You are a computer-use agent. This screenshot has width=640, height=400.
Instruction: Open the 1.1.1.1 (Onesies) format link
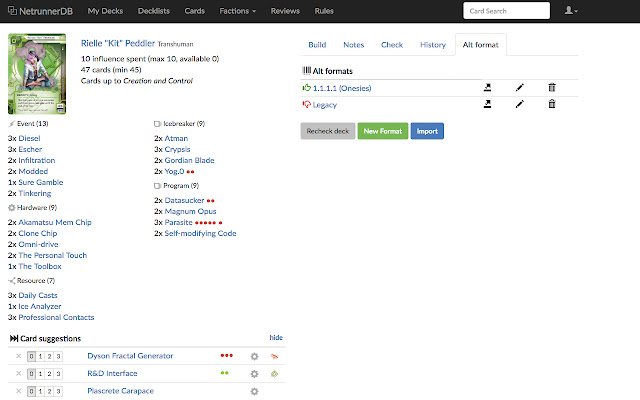click(x=342, y=88)
